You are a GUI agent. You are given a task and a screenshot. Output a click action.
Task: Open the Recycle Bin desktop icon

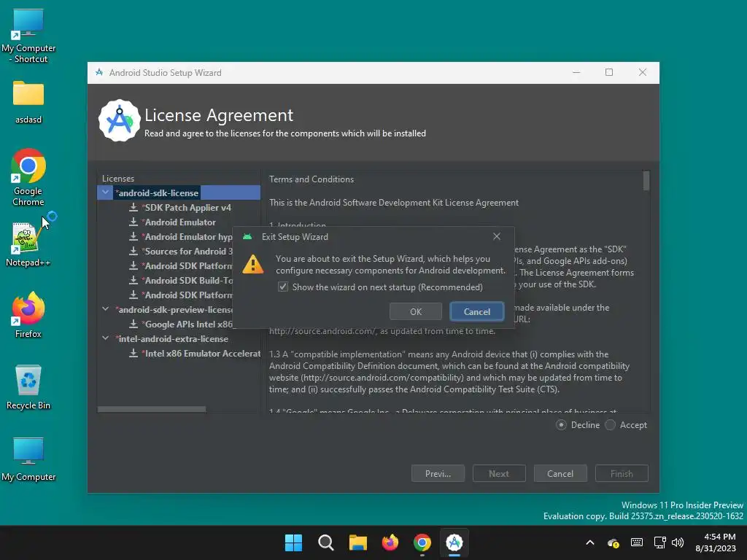coord(28,386)
